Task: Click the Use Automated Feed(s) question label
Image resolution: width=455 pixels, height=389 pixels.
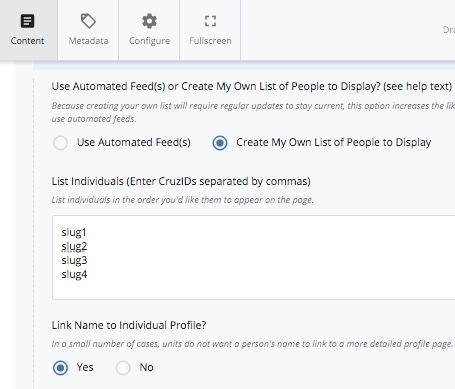Action: coord(252,86)
